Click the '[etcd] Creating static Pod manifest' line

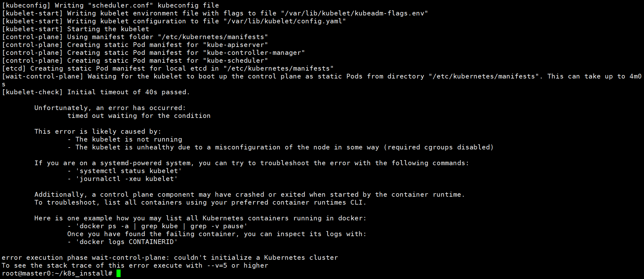point(168,68)
